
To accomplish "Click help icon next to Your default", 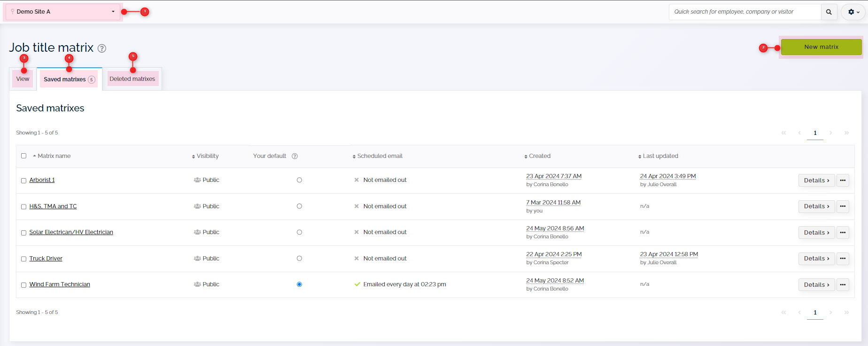I will point(294,156).
